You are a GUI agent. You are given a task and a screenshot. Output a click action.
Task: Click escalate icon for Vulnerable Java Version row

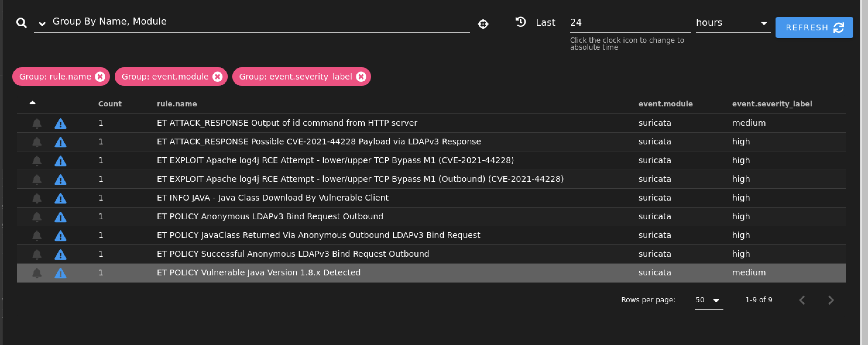coord(60,273)
